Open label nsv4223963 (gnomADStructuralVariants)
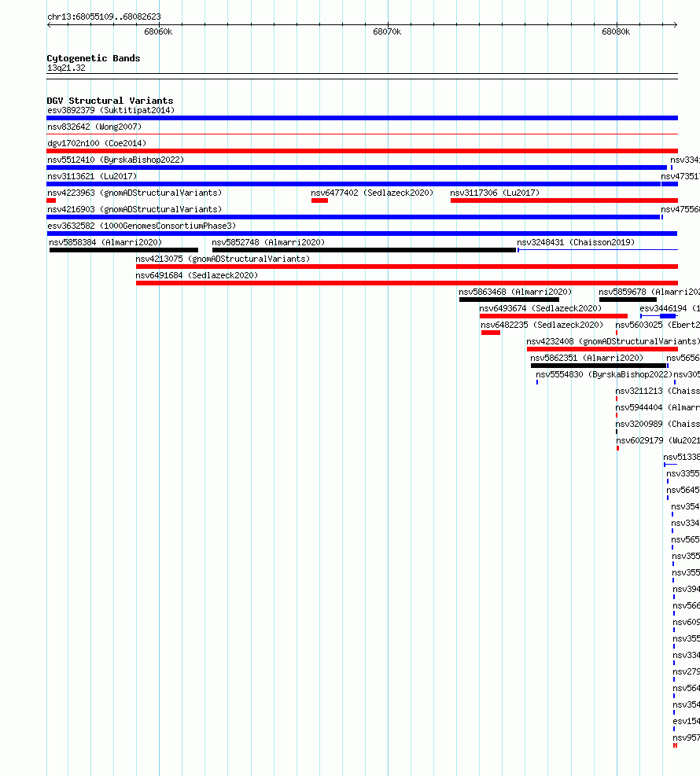 point(134,193)
